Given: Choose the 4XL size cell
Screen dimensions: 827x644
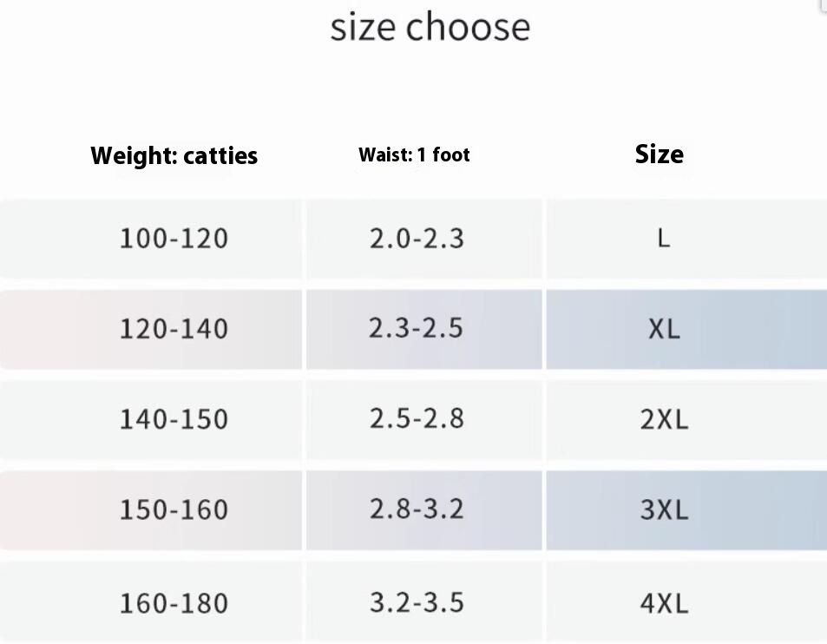Looking at the screenshot, I should tap(664, 602).
